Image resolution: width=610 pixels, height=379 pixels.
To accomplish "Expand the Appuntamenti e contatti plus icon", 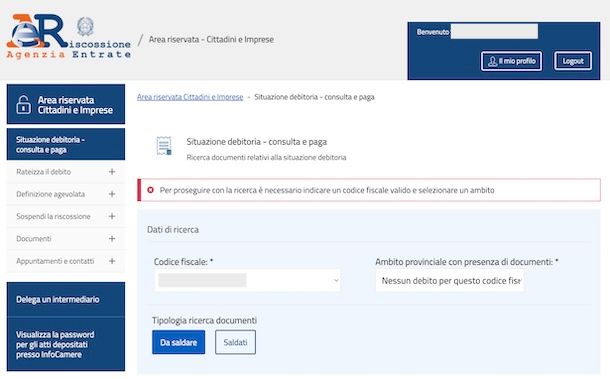I will (112, 261).
